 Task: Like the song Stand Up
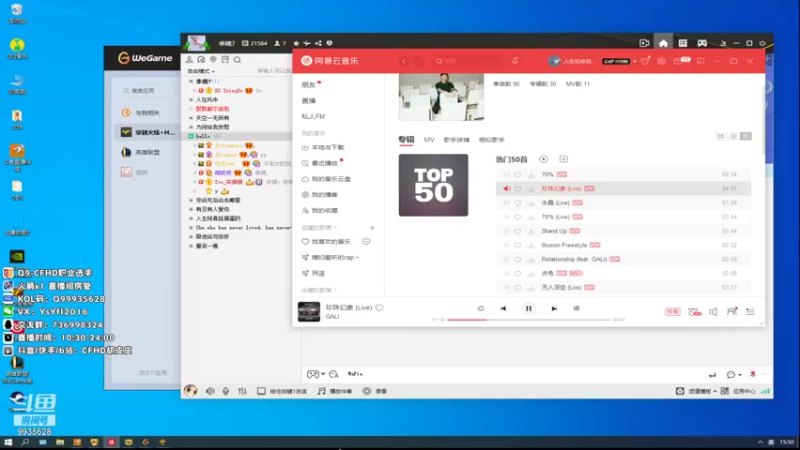click(x=517, y=231)
